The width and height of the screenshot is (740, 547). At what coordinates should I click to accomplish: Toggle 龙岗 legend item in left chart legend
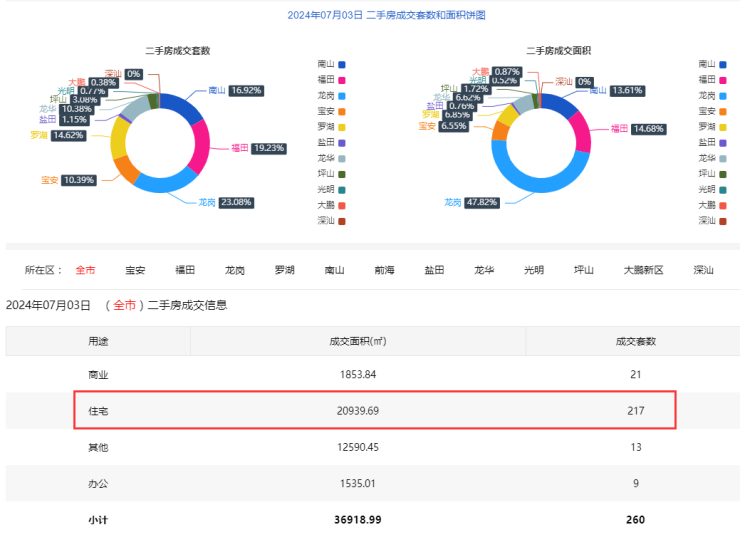point(343,95)
